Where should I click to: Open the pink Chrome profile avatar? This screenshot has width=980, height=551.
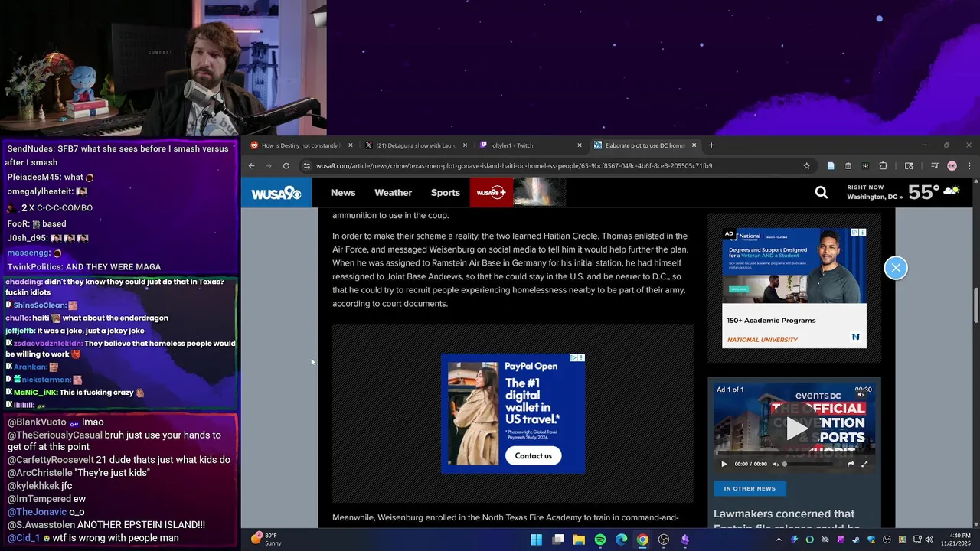pos(952,165)
